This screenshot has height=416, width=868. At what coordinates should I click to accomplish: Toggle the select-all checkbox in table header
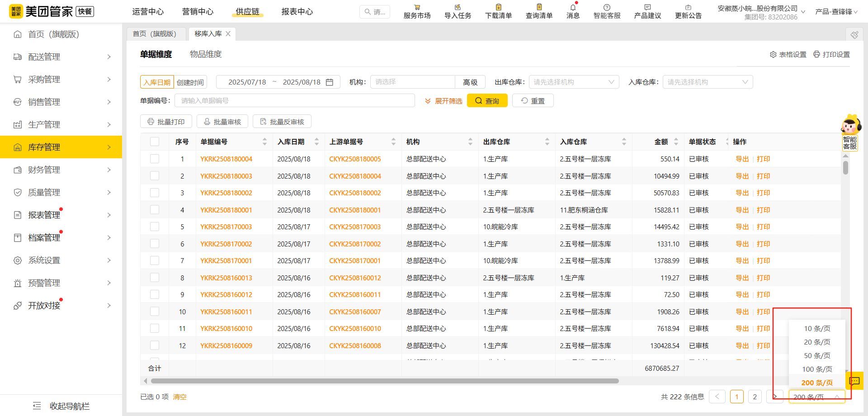click(155, 141)
